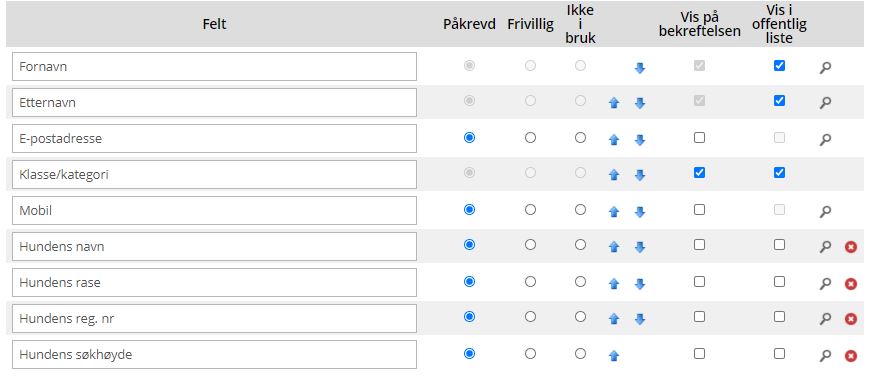
Task: Set E-postadresse to Frivillig
Action: (530, 137)
